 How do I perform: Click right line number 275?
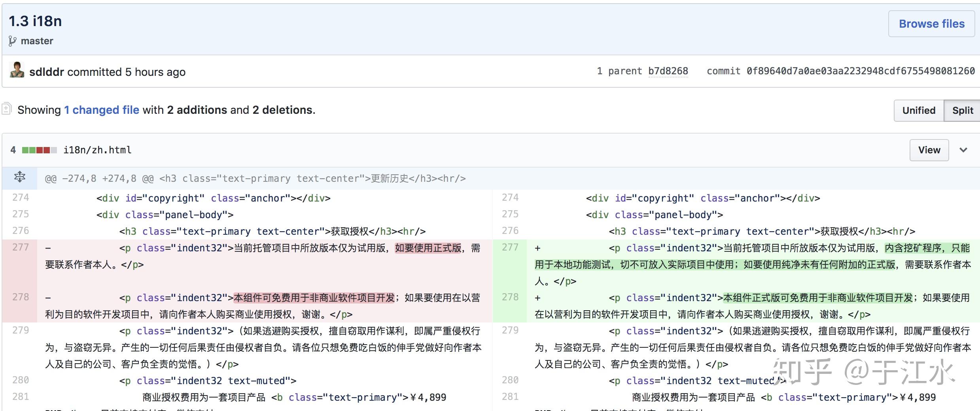510,214
